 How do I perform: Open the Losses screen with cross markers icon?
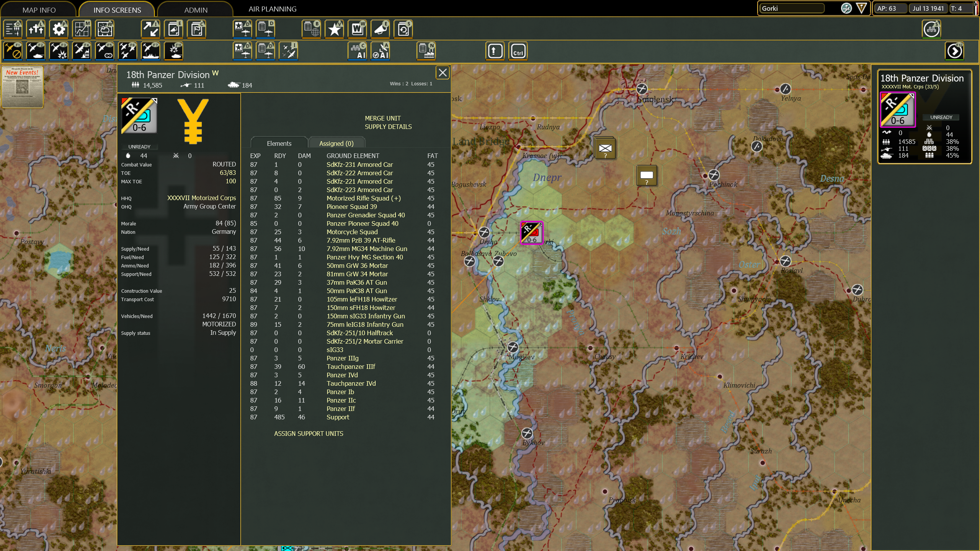(36, 29)
